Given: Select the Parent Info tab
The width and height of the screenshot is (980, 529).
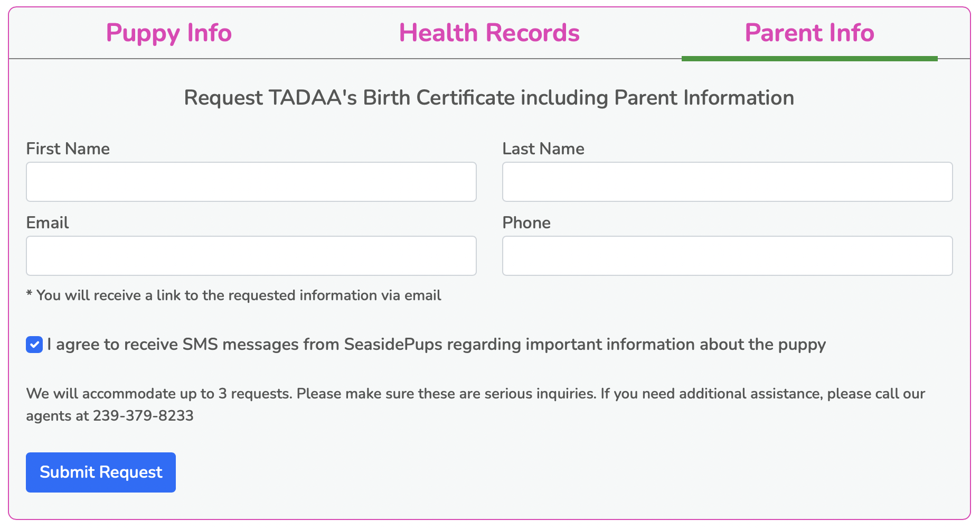Looking at the screenshot, I should click(x=809, y=33).
